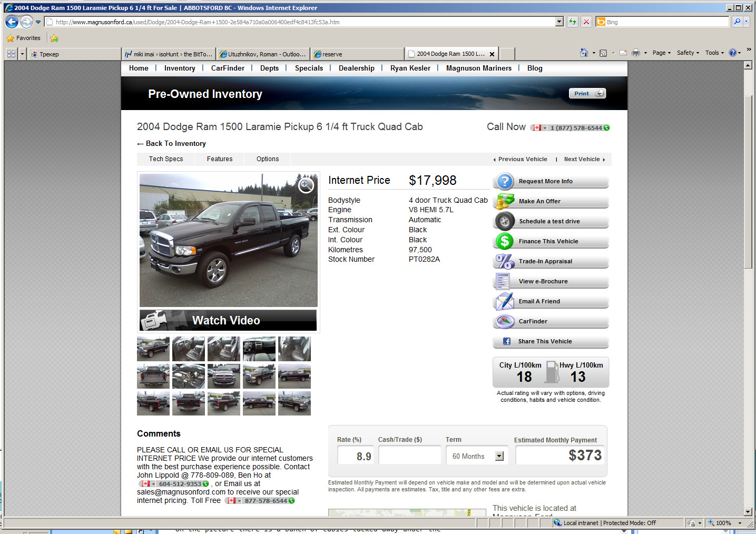Open the zoom level dropdown arrow beside 100%
This screenshot has height=534, width=756.
(740, 523)
